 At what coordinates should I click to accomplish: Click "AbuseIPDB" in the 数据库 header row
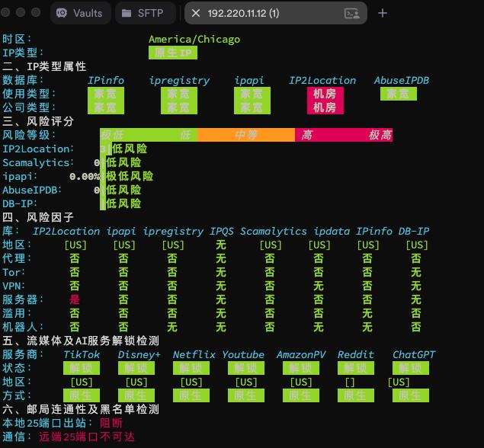402,80
